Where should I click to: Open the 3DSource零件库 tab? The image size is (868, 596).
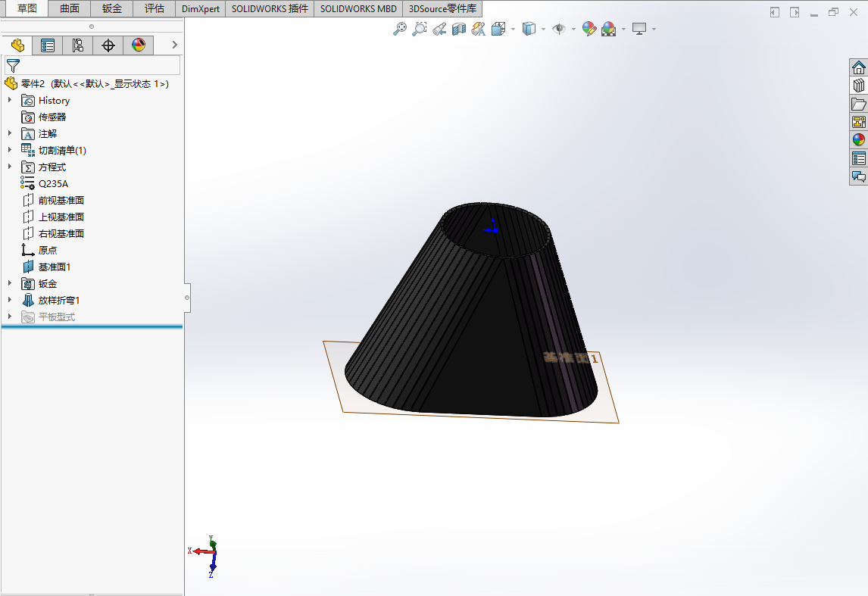click(x=442, y=8)
